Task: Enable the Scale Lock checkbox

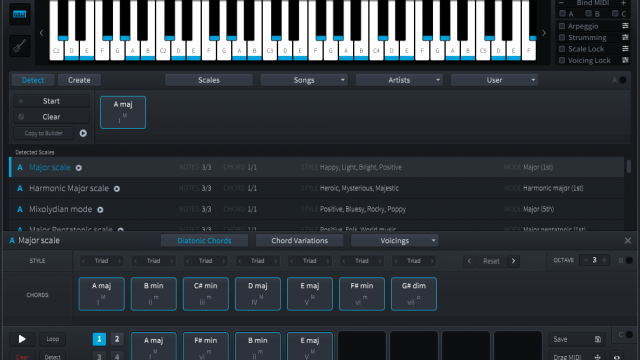Action: [x=562, y=49]
